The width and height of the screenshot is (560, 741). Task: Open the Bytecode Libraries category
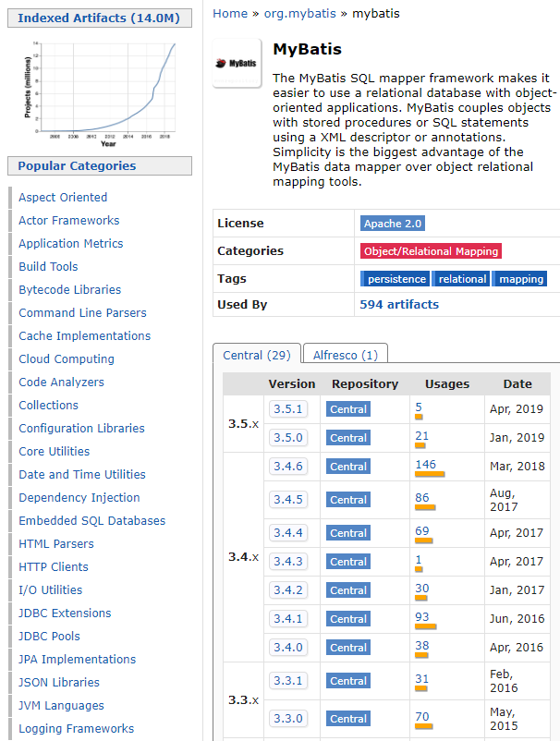(x=70, y=290)
